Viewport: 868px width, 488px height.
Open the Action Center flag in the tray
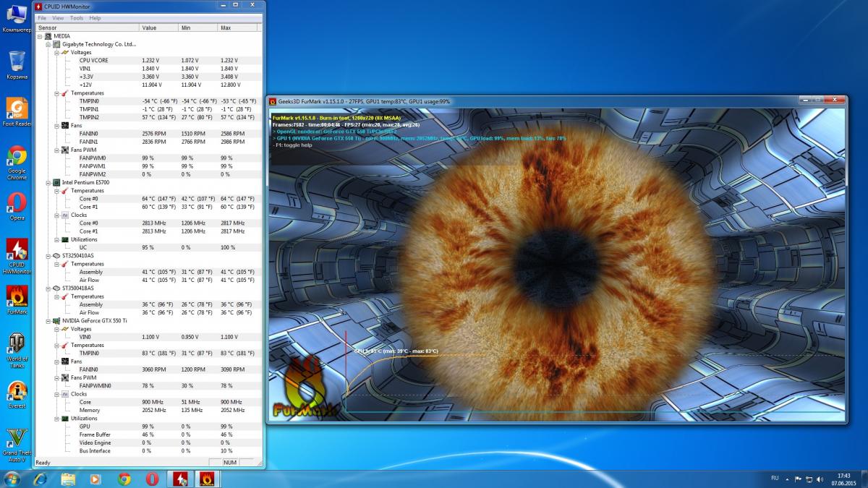coord(799,479)
